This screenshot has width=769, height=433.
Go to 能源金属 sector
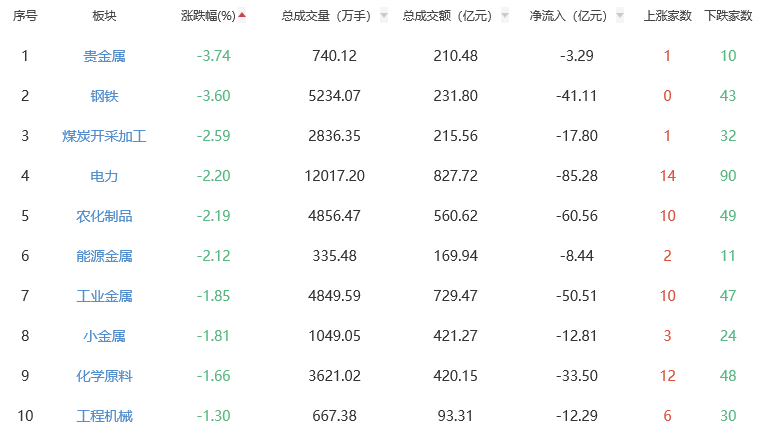[x=104, y=256]
